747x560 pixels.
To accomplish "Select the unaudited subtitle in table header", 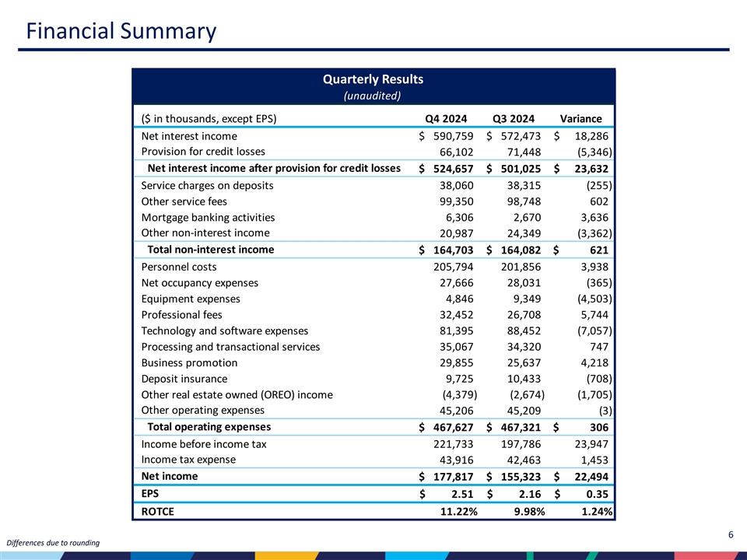I will pyautogui.click(x=373, y=96).
